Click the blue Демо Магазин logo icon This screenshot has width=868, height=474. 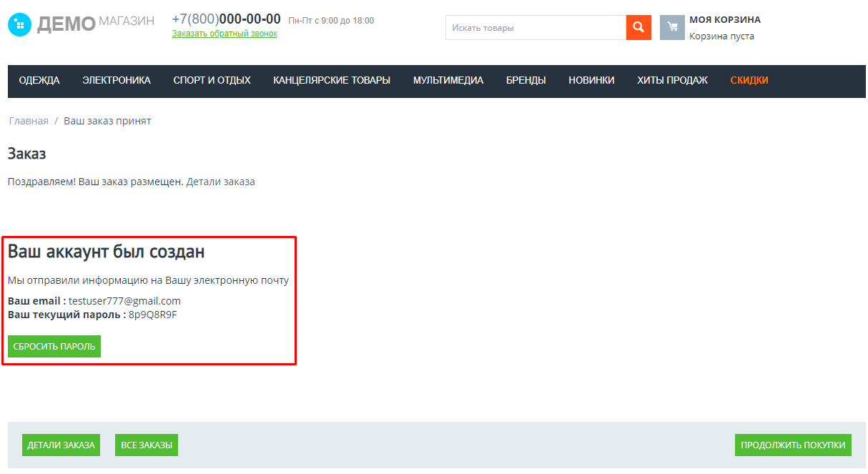[19, 25]
